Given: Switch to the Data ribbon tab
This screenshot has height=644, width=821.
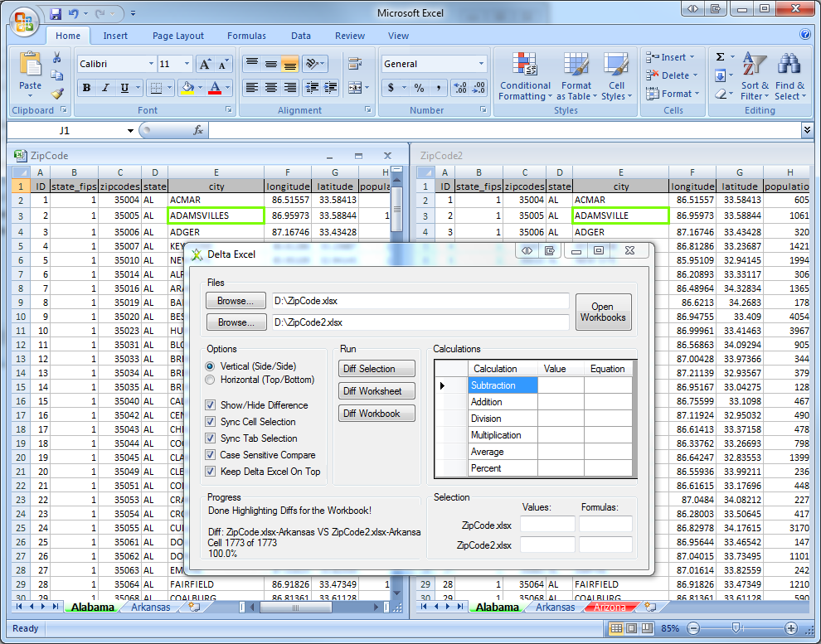Looking at the screenshot, I should [x=301, y=36].
